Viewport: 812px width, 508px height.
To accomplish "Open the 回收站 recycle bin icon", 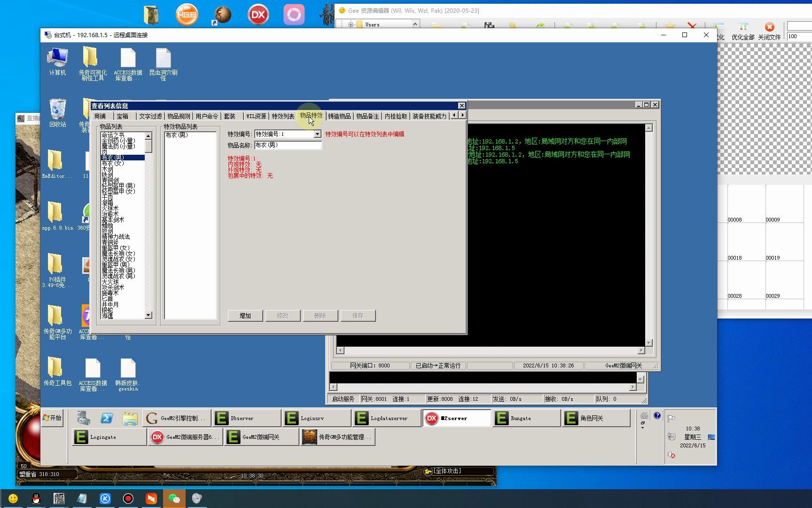I will [x=57, y=113].
